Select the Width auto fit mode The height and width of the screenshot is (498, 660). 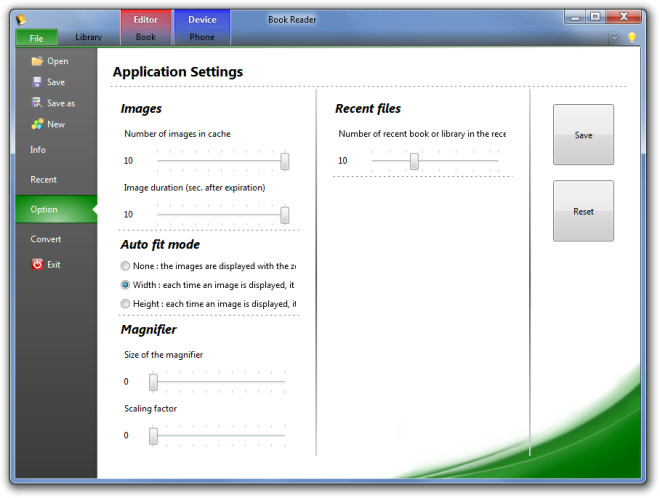tap(125, 285)
